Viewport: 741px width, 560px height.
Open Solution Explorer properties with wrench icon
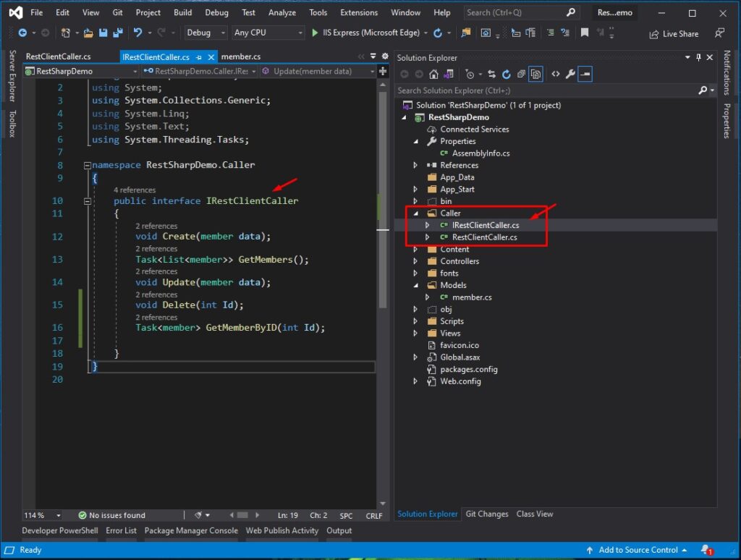click(569, 74)
